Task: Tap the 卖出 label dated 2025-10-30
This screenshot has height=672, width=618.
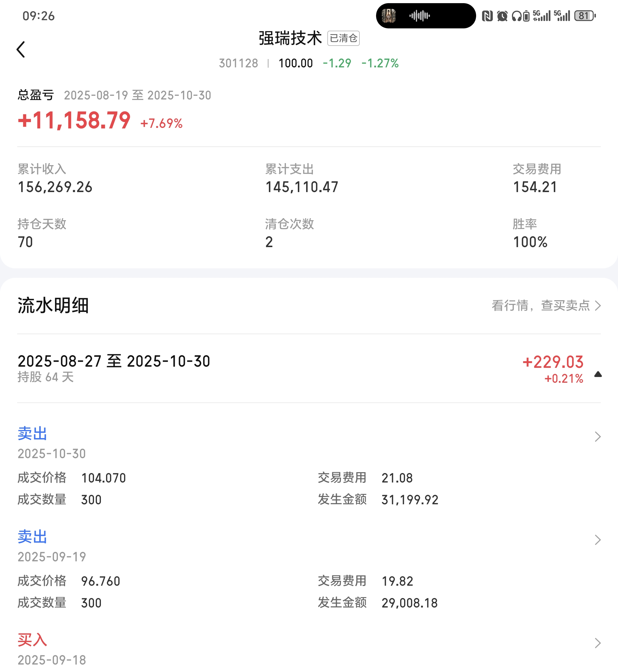Action: [32, 434]
